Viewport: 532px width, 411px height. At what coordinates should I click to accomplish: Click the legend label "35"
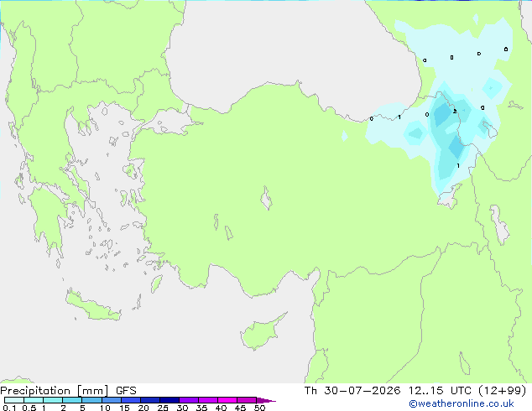pos(201,408)
